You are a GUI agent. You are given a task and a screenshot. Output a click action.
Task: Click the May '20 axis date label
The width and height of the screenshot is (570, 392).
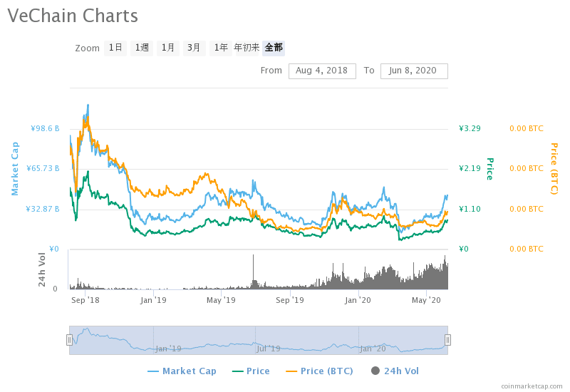pos(426,300)
